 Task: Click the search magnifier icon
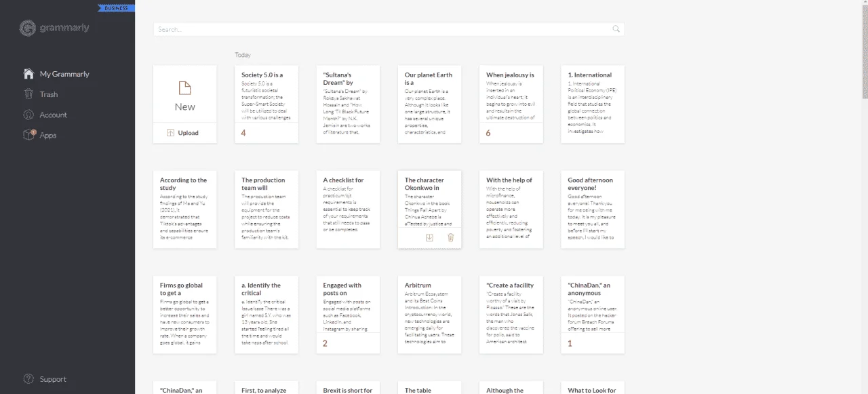click(x=616, y=29)
